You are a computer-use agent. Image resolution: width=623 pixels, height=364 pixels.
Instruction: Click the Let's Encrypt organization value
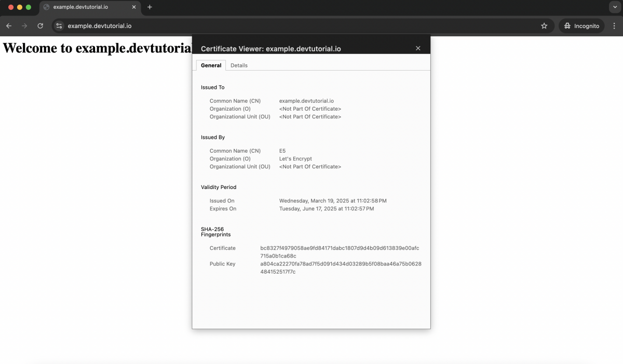(295, 159)
